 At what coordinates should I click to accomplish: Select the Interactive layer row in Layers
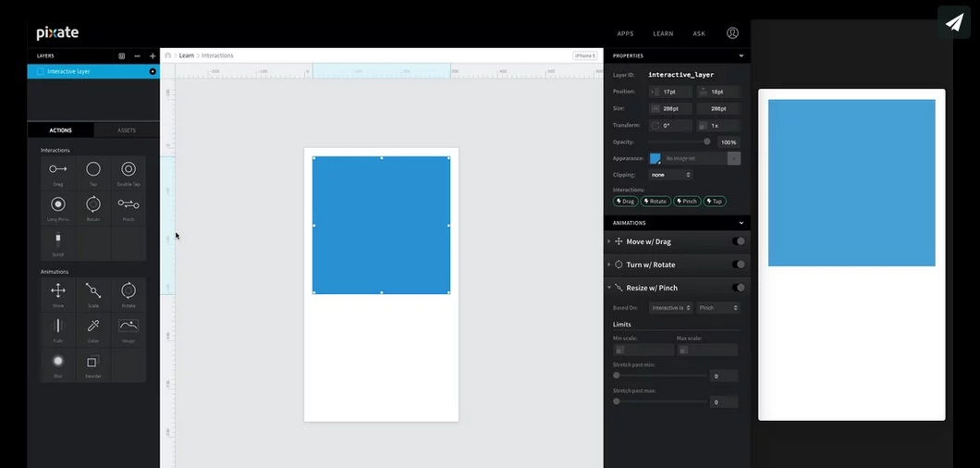click(93, 71)
